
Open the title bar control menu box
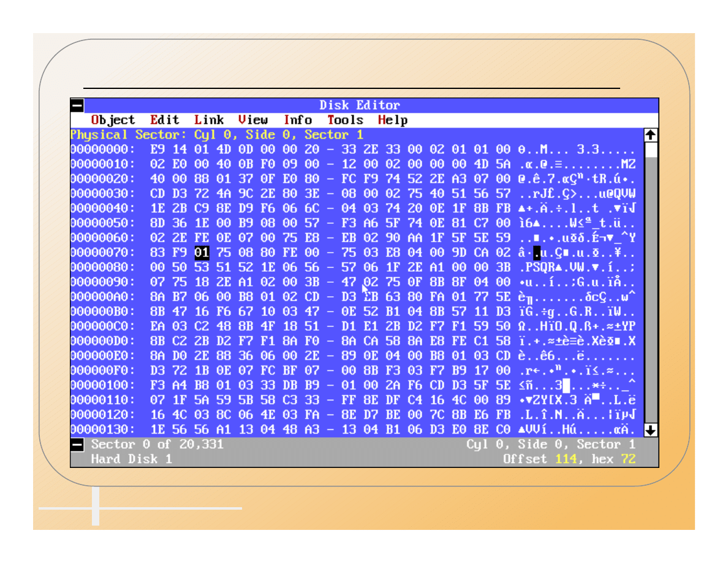click(x=77, y=105)
